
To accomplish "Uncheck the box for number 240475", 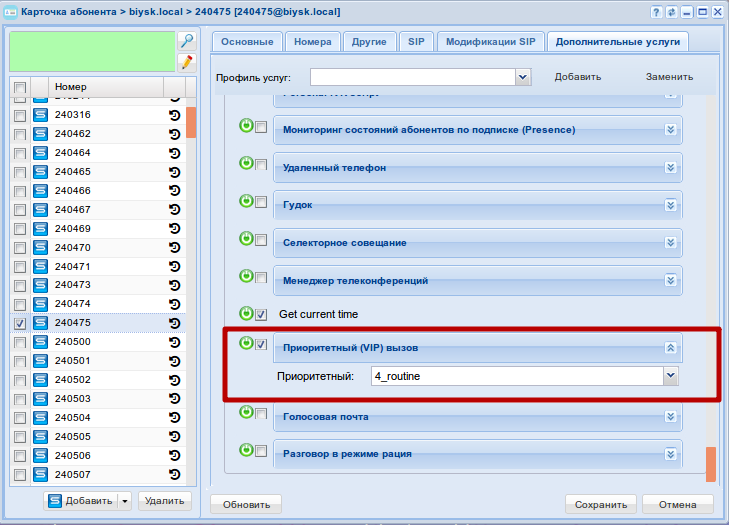I will tap(20, 324).
